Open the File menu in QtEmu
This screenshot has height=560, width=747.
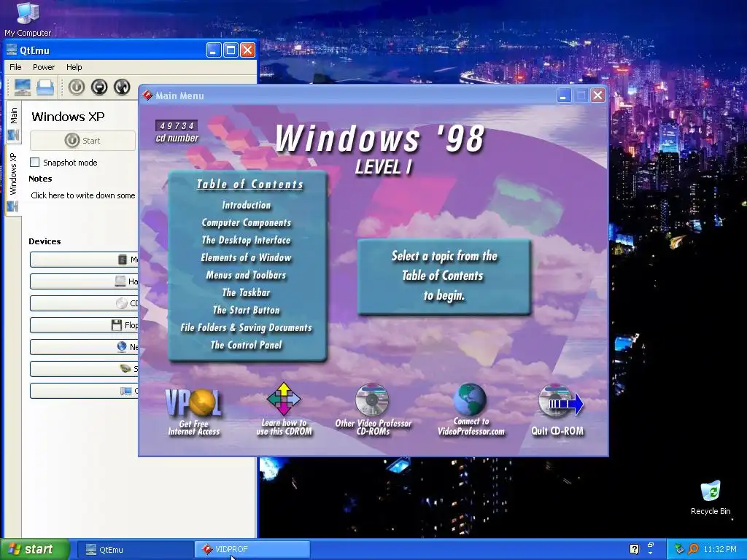[x=15, y=67]
